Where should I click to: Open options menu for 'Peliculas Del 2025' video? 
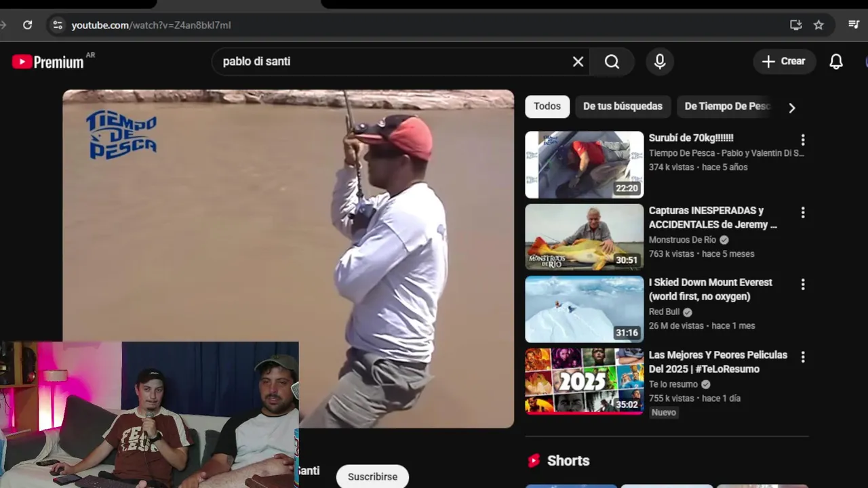click(803, 357)
